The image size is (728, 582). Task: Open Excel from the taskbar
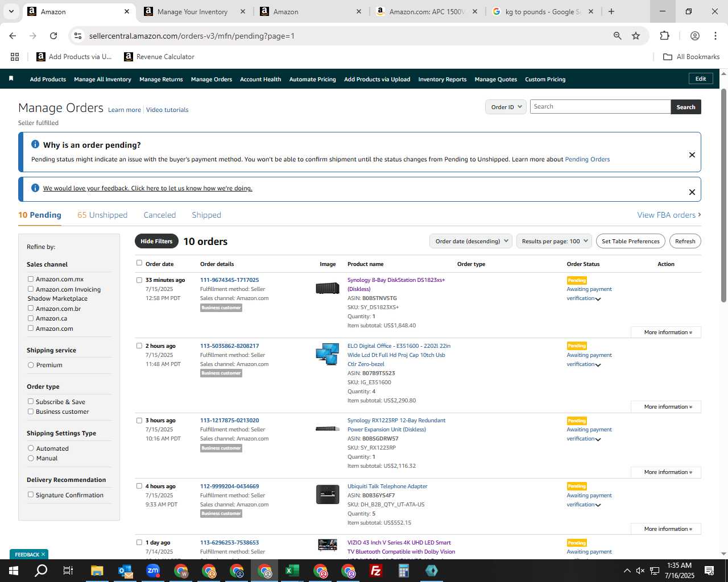point(292,571)
